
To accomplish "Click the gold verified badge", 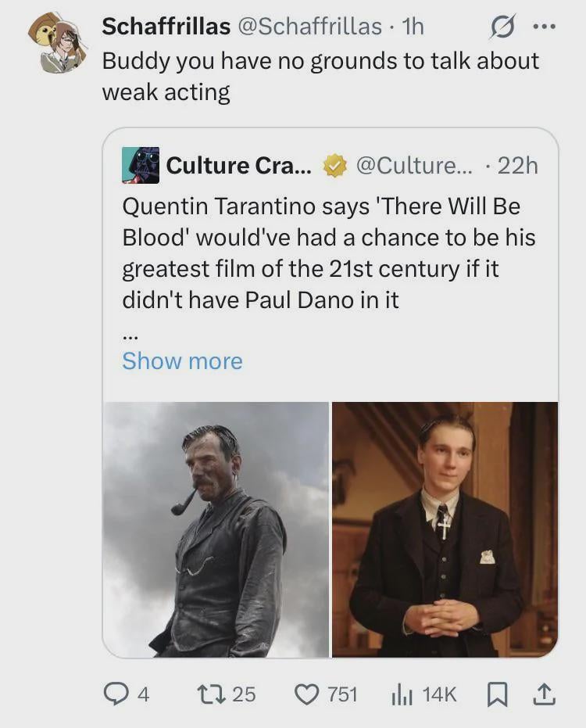I will pyautogui.click(x=335, y=166).
